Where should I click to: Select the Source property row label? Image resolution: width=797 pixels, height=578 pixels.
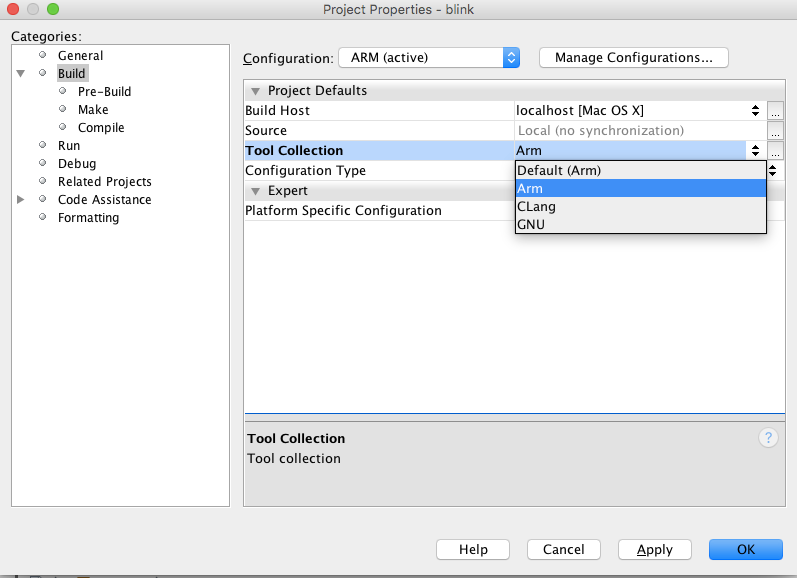(266, 131)
